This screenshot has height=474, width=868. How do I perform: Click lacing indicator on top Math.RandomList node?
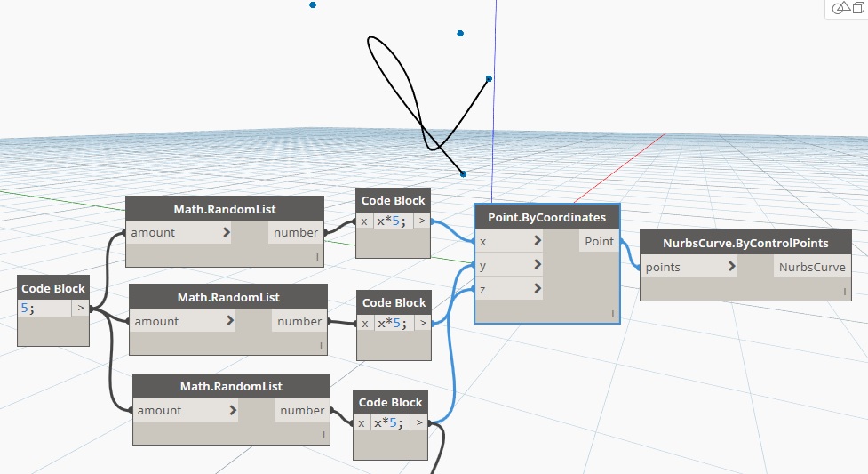[x=317, y=257]
